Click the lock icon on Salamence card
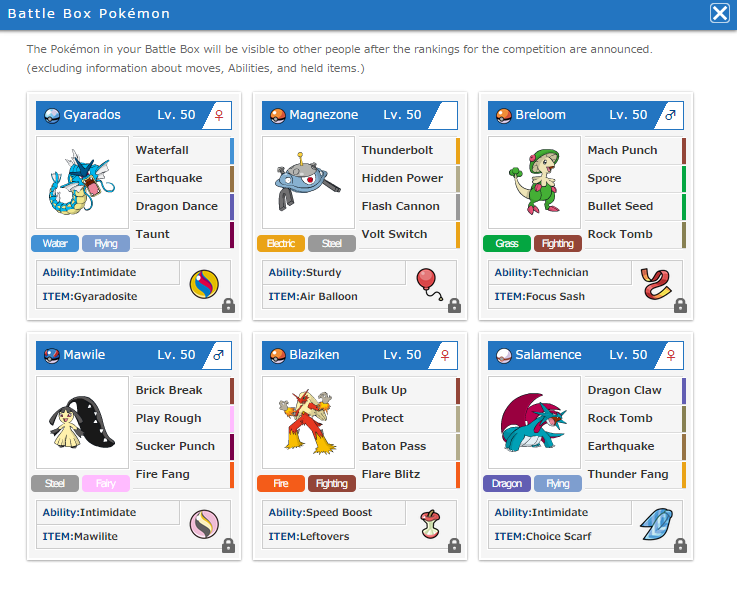This screenshot has height=590, width=737. pyautogui.click(x=680, y=545)
